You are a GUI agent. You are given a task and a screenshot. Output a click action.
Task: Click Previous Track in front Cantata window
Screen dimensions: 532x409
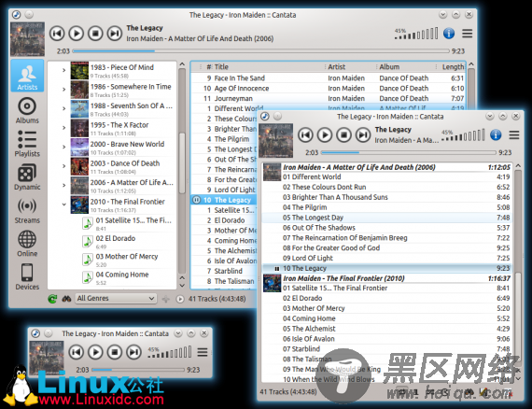point(305,134)
